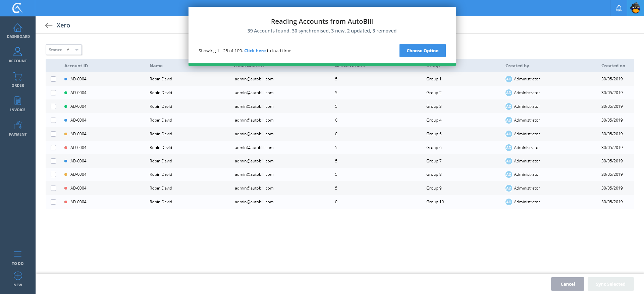644x294 pixels.
Task: Click the back arrow beside Xero
Action: (x=49, y=25)
